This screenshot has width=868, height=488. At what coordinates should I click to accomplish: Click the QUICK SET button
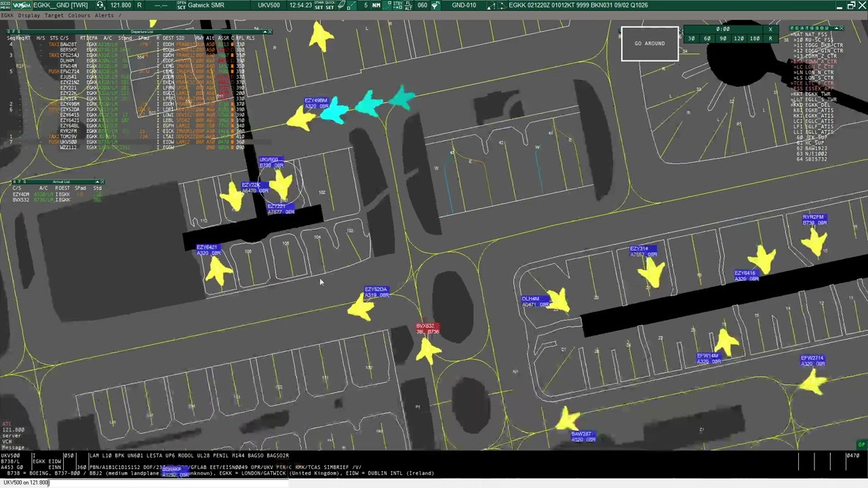point(330,5)
